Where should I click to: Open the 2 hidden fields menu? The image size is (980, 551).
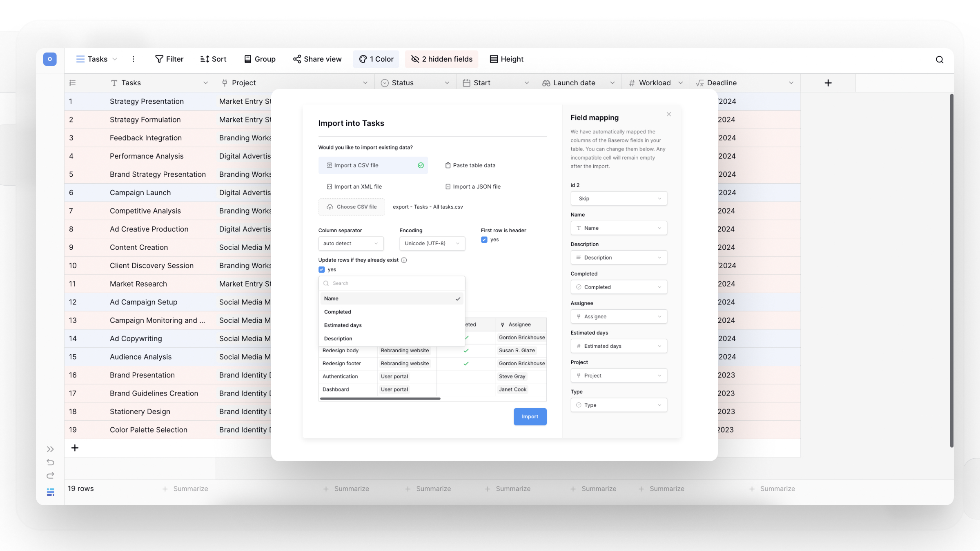click(441, 59)
